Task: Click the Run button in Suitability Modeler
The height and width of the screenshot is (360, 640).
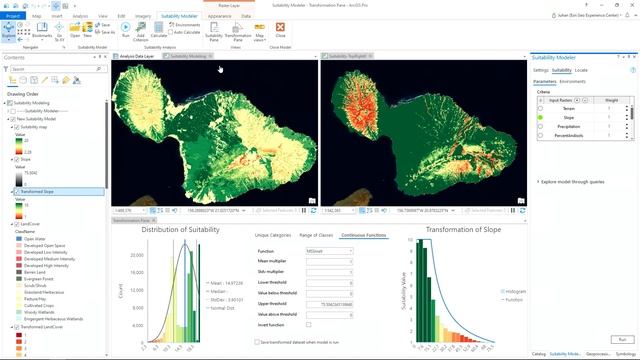Action: (622, 340)
